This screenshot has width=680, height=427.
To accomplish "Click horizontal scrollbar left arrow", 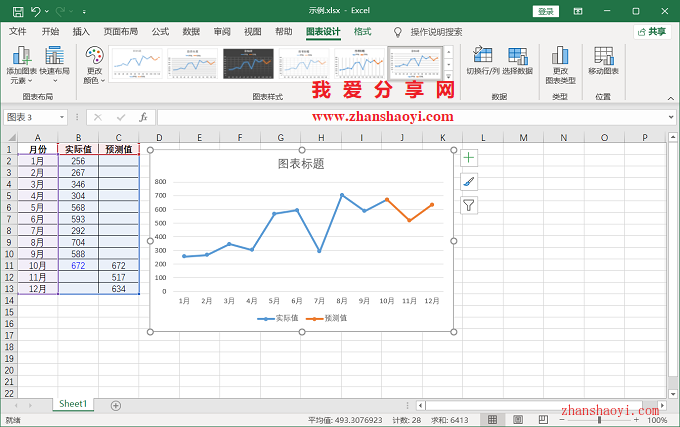I will 420,406.
